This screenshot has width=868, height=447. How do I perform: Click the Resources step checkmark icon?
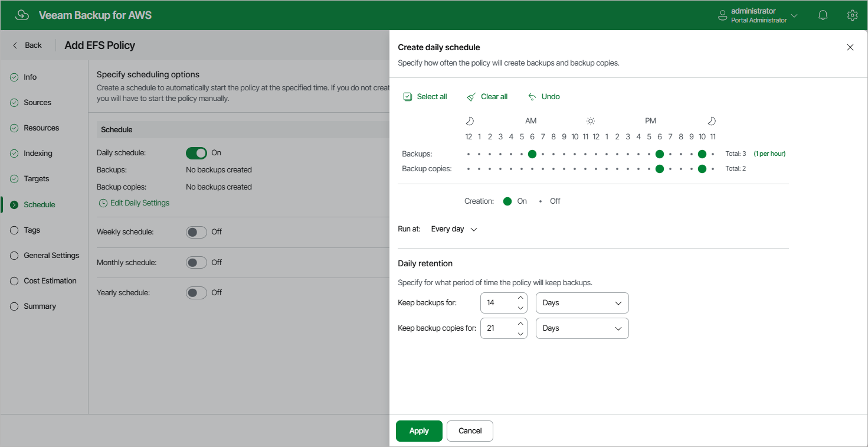coord(14,128)
